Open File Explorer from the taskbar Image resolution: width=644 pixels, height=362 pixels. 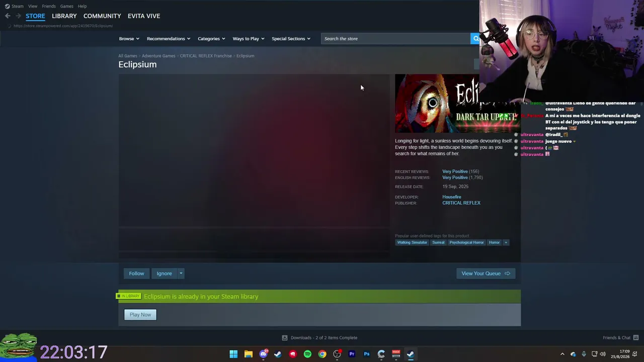coord(248,354)
